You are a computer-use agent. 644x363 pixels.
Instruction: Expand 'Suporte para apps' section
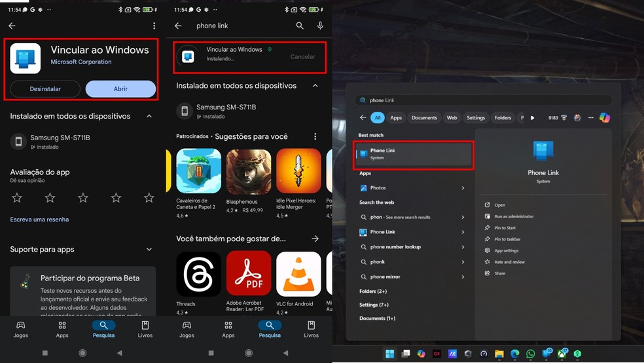(x=149, y=250)
